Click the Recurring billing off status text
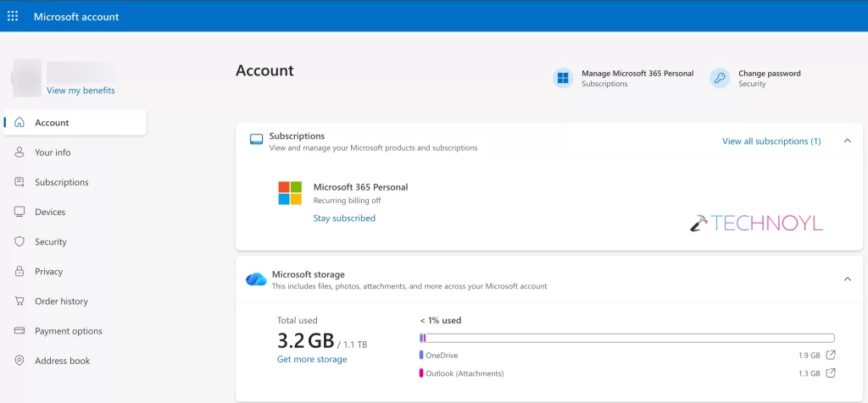Image resolution: width=868 pixels, height=403 pixels. tap(347, 200)
